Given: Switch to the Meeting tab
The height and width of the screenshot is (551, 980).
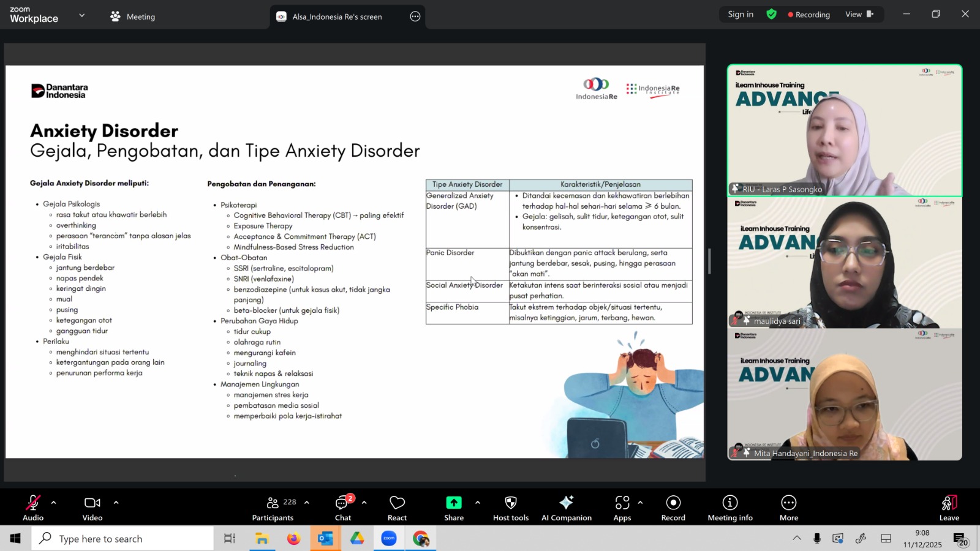Looking at the screenshot, I should click(x=133, y=17).
